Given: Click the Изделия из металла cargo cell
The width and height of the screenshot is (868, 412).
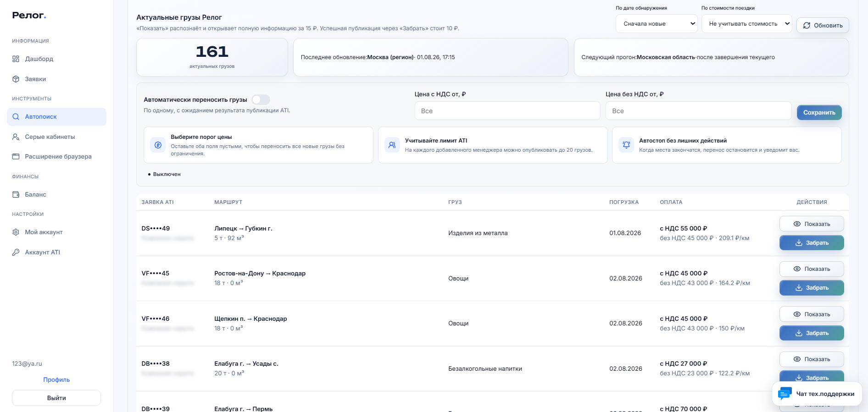Looking at the screenshot, I should (478, 233).
